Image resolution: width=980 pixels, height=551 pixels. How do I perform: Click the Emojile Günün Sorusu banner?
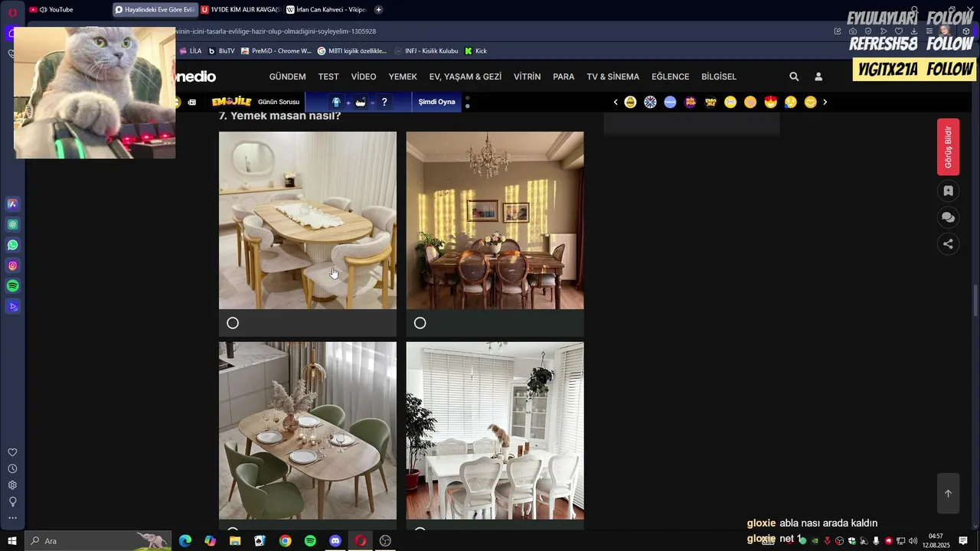[256, 102]
